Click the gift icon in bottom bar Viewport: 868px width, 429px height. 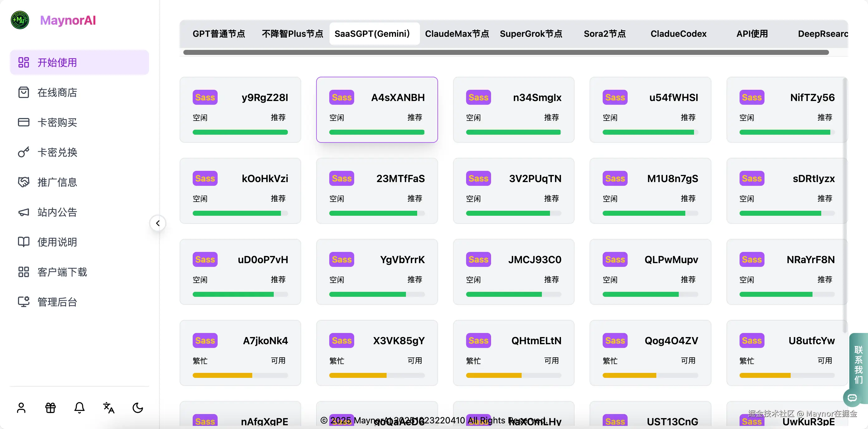click(x=51, y=408)
